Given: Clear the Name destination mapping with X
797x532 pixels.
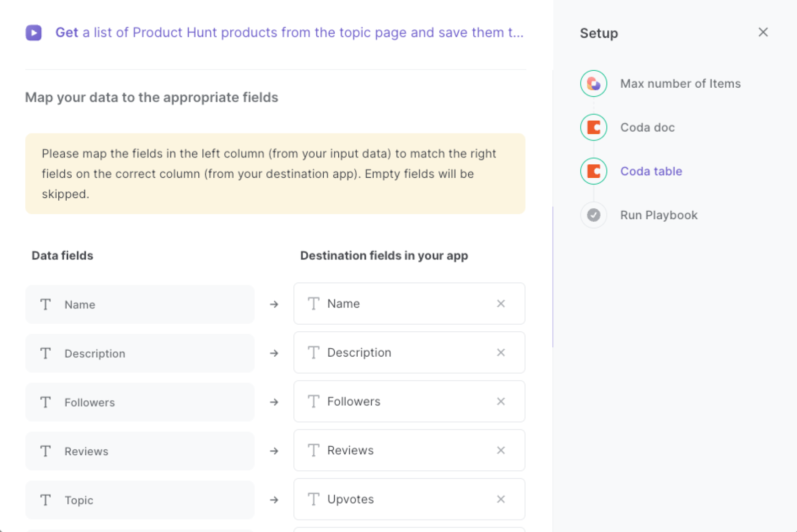Looking at the screenshot, I should click(501, 303).
